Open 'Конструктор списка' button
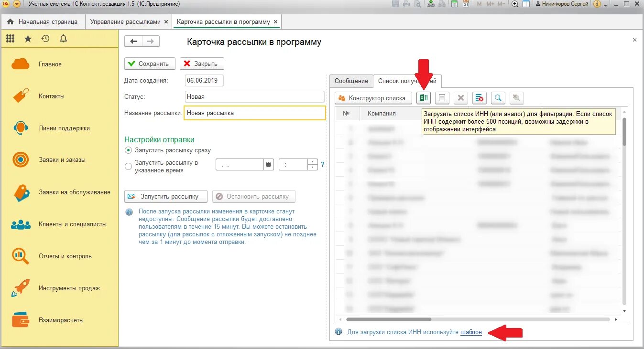 373,98
